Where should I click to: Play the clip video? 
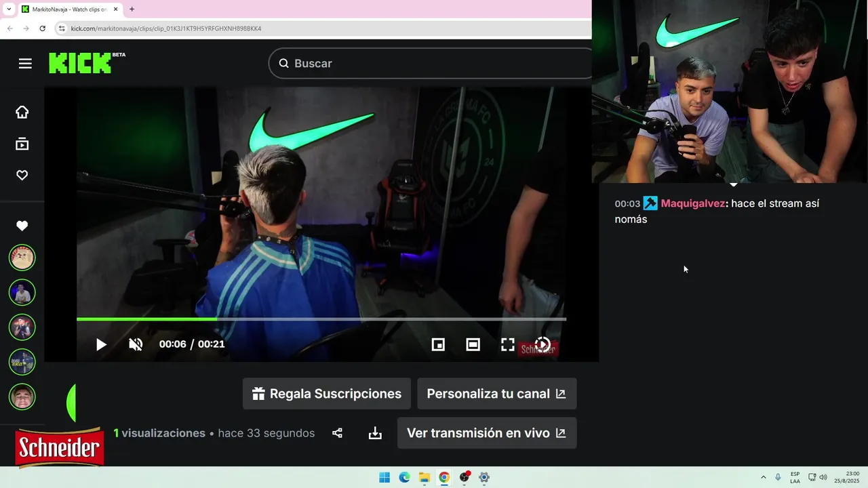tap(101, 344)
